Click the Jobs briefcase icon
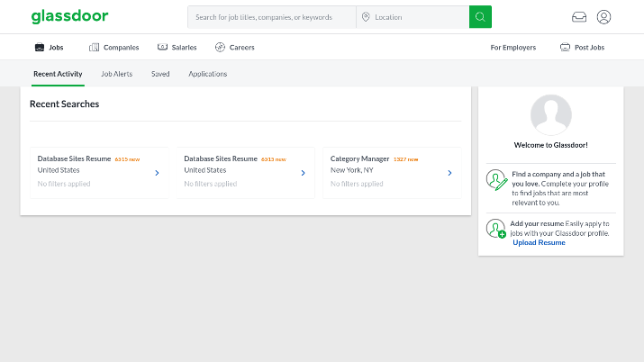 [x=40, y=47]
